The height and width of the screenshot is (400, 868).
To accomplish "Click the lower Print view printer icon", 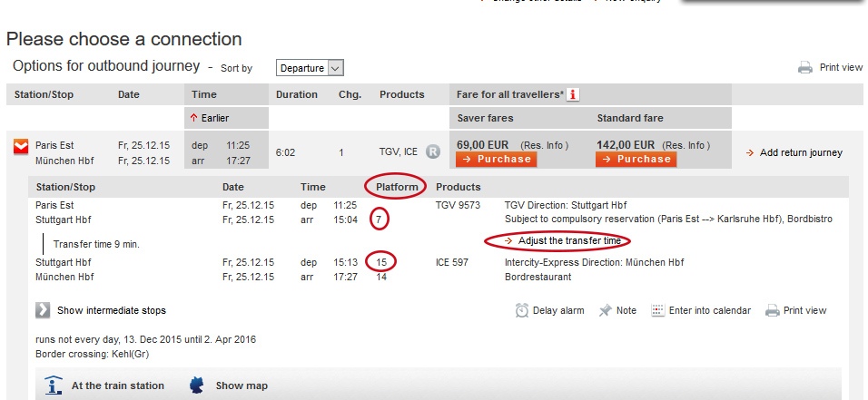I will point(773,310).
